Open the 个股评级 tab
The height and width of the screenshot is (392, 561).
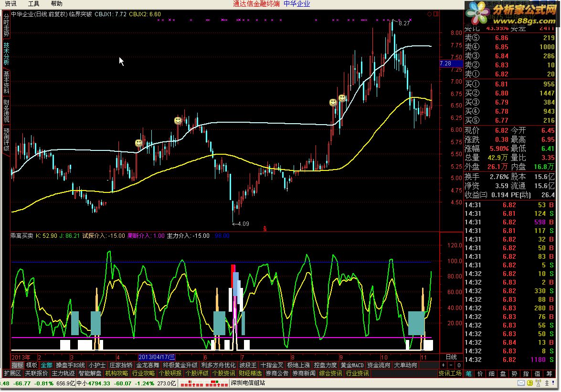click(x=197, y=373)
